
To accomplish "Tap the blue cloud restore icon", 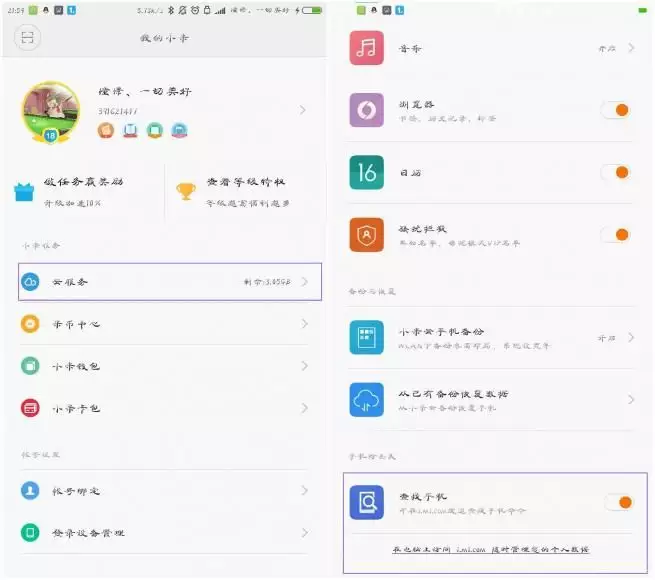I will 366,399.
